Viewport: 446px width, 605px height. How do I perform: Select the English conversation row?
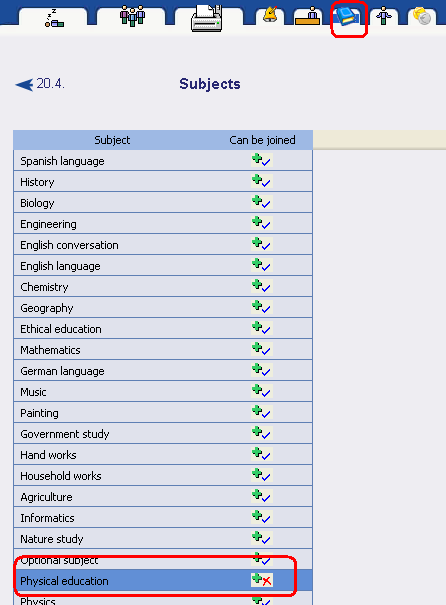pos(163,245)
